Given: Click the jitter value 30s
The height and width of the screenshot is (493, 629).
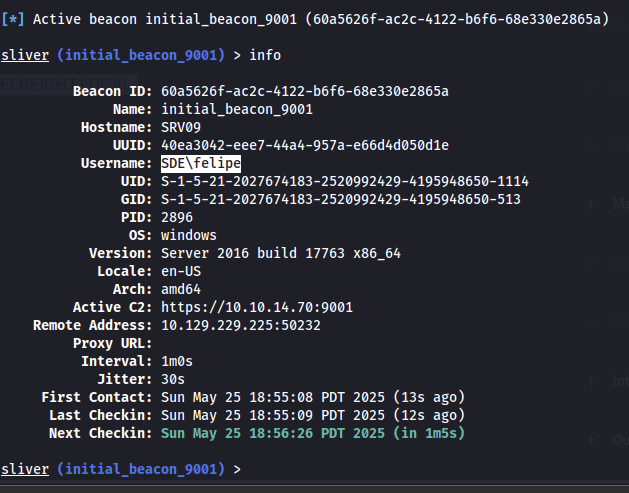Looking at the screenshot, I should [x=173, y=379].
